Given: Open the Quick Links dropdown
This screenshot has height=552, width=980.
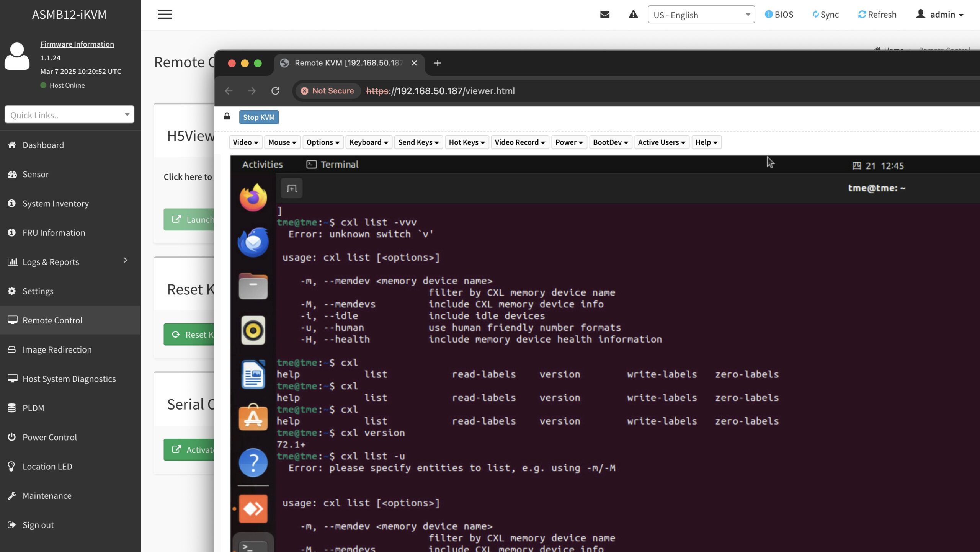Looking at the screenshot, I should pos(69,115).
